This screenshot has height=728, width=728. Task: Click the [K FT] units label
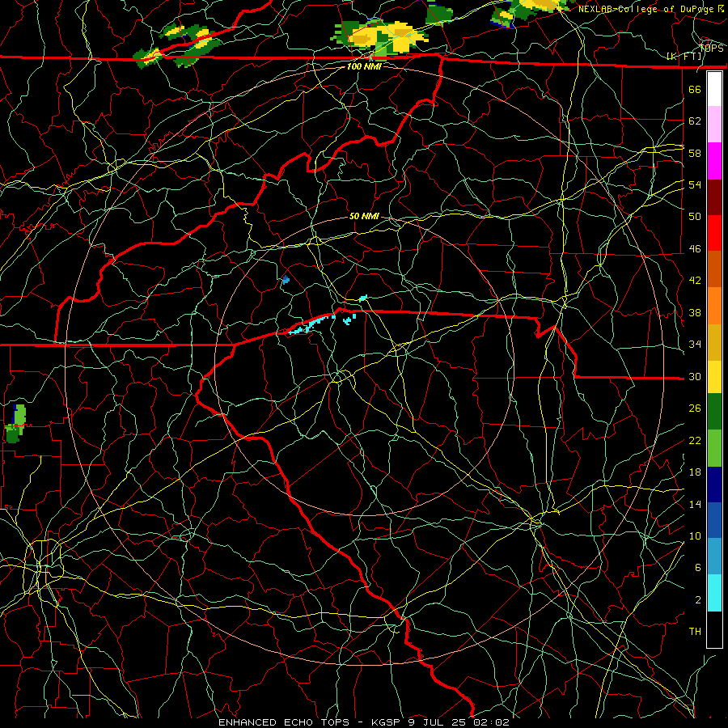pyautogui.click(x=684, y=57)
